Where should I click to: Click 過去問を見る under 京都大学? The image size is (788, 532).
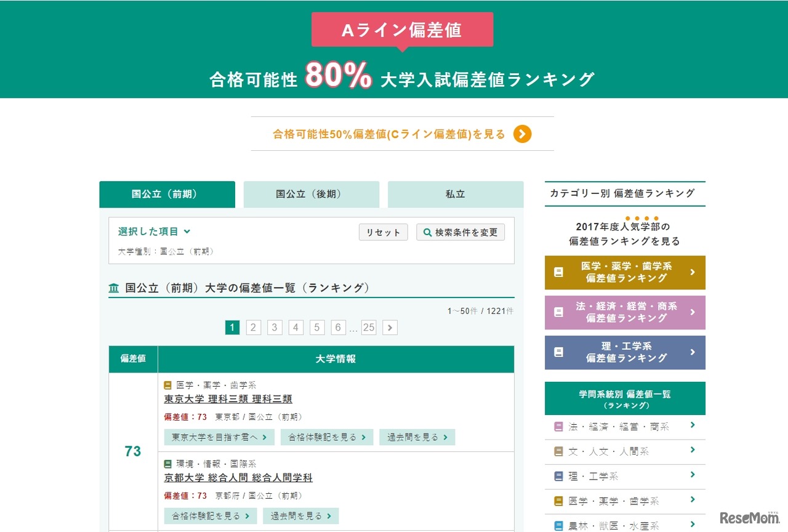click(x=300, y=516)
